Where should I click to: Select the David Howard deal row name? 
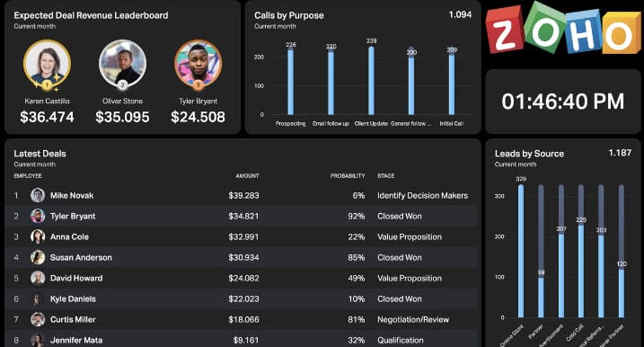pos(76,278)
